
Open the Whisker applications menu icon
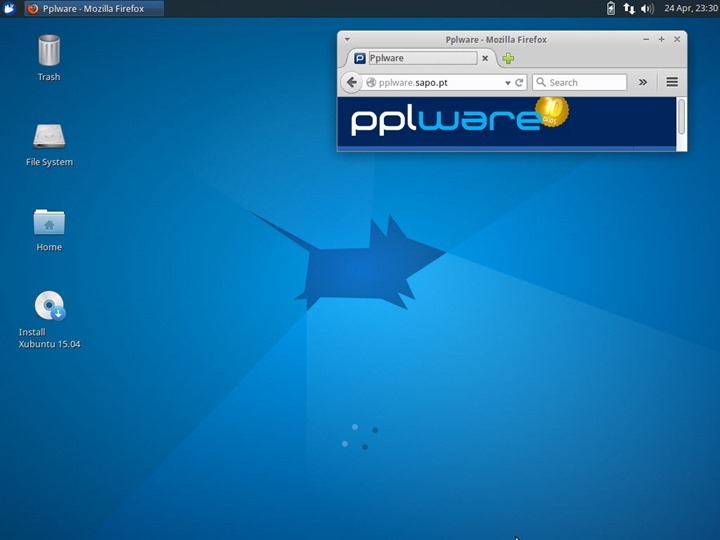[9, 8]
